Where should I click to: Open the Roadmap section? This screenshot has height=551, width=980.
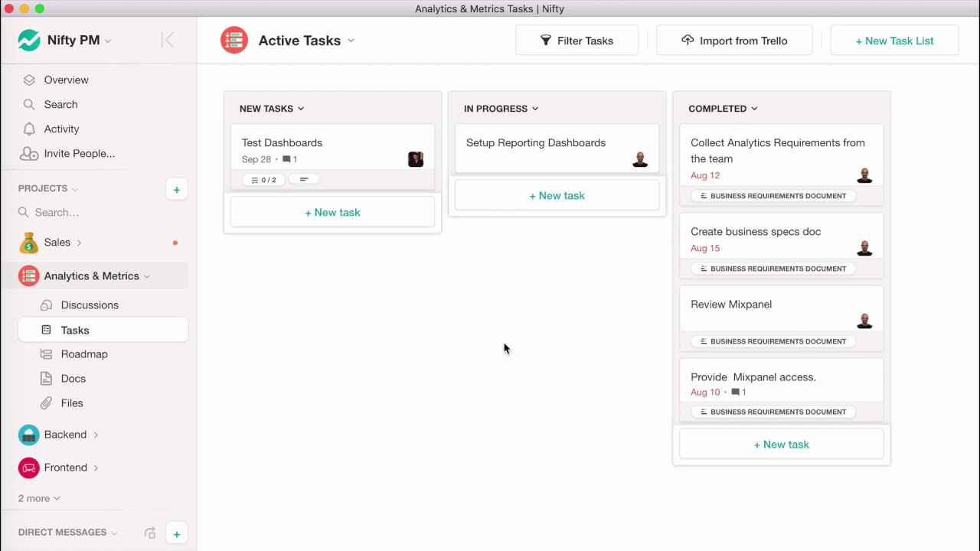[x=84, y=354]
